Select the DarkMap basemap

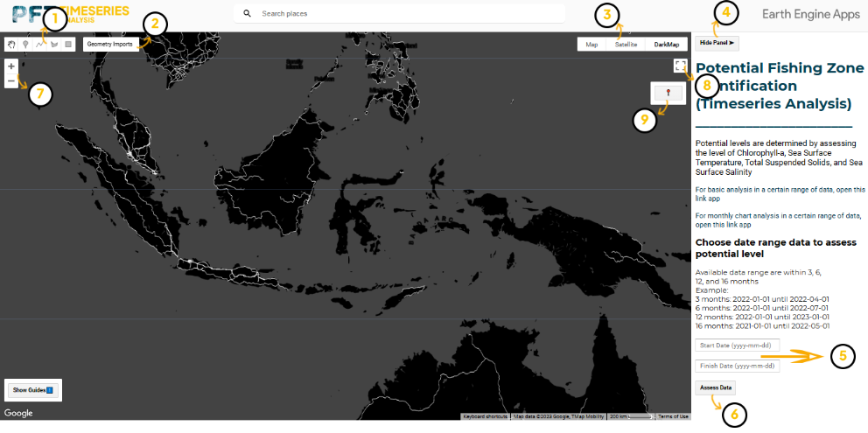[x=667, y=45]
